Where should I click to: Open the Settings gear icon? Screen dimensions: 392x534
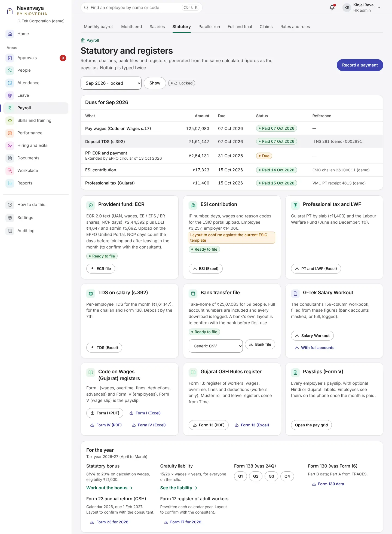click(x=10, y=218)
